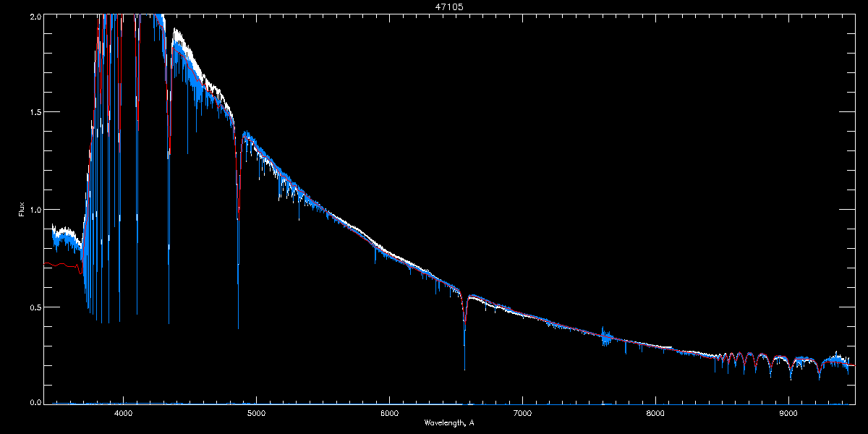868x434 pixels.
Task: Click the 4000 wavelength tick label
Action: click(x=123, y=413)
